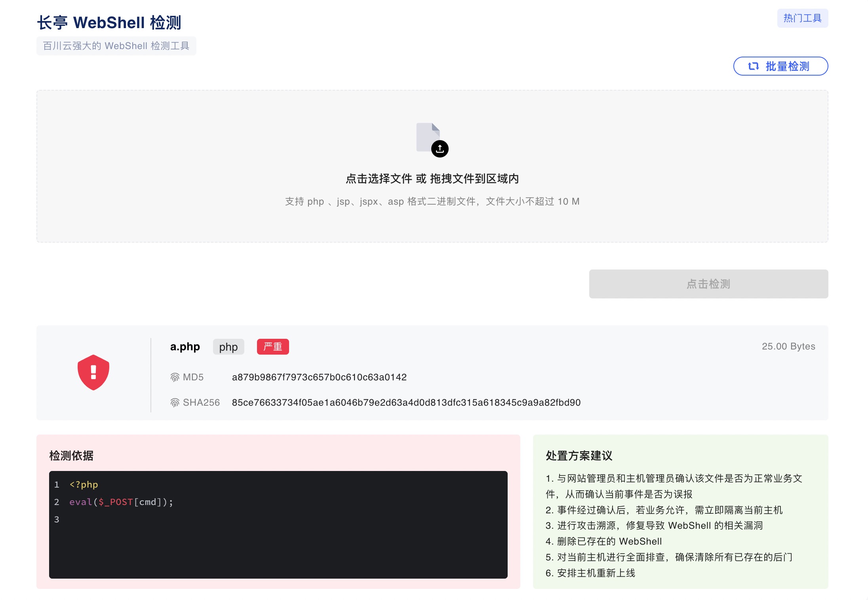The height and width of the screenshot is (600, 868).
Task: Click 百川云强大的 WebShell 检测工具 subtitle
Action: [116, 46]
